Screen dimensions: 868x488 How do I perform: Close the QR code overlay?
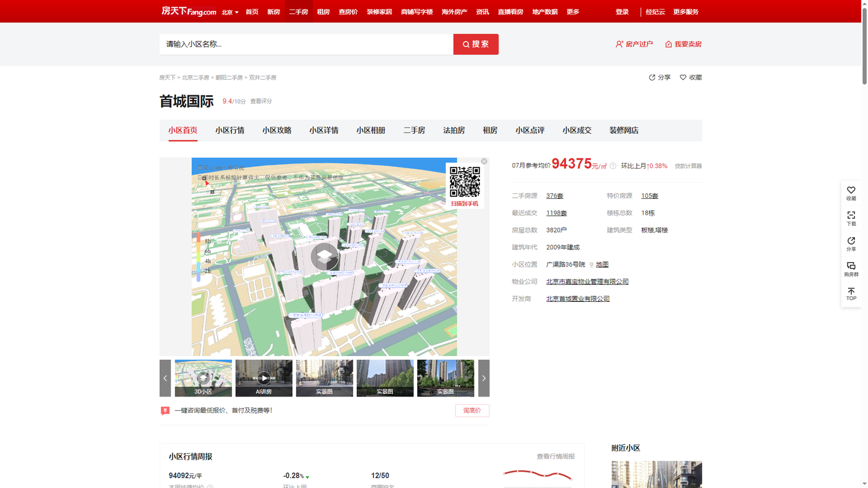coord(484,161)
